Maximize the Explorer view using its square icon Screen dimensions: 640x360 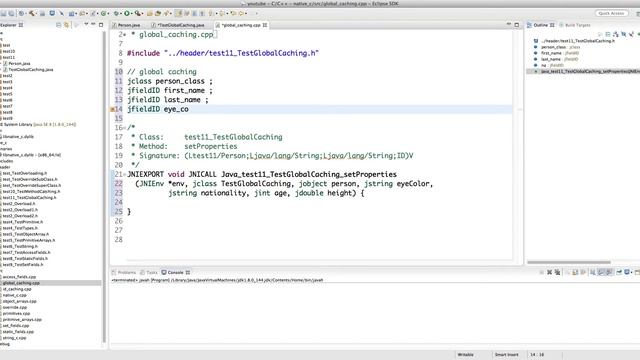(101, 25)
